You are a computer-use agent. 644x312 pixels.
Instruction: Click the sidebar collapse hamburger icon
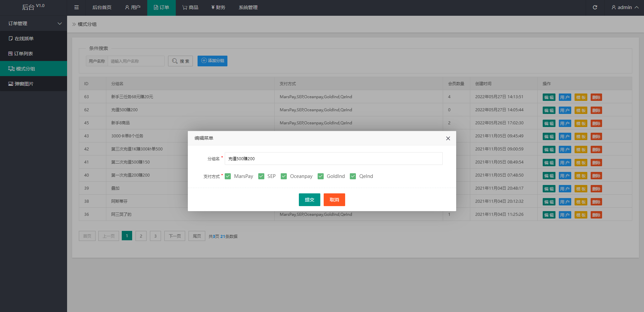point(76,7)
